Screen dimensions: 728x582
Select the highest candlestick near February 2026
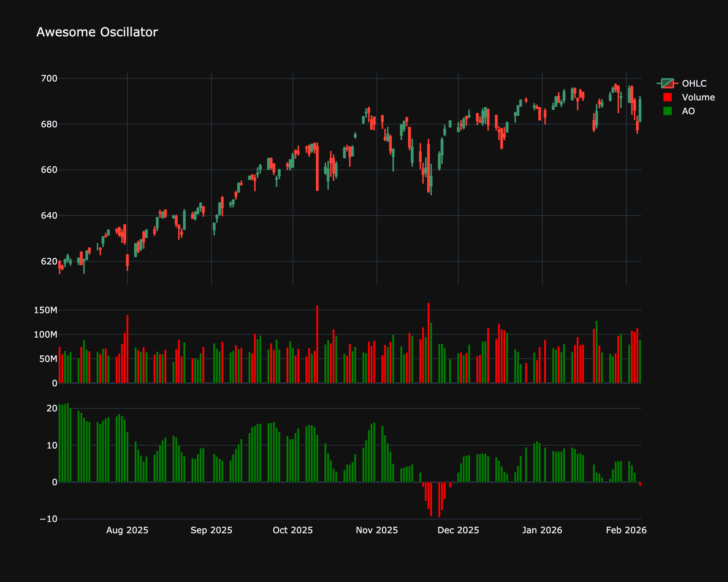click(x=616, y=87)
